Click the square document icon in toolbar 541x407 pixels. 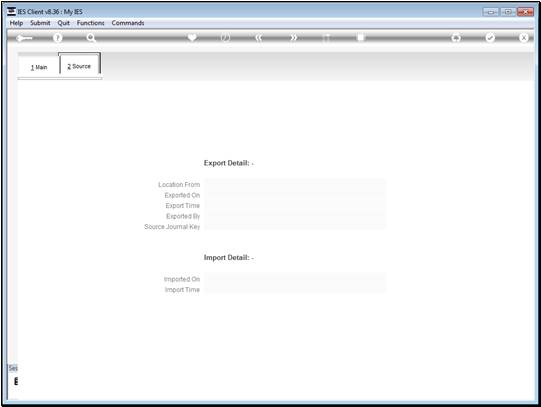click(360, 37)
